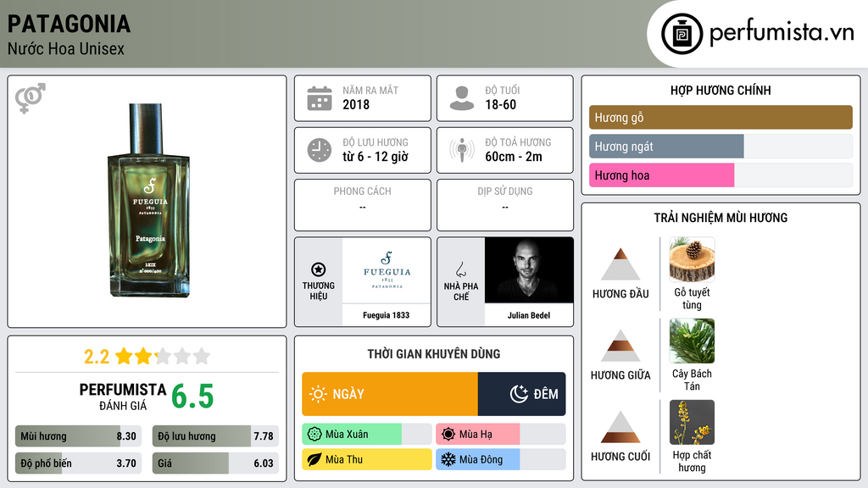868x488 pixels.
Task: Click the Mùa Thu season bar
Action: coord(366,459)
